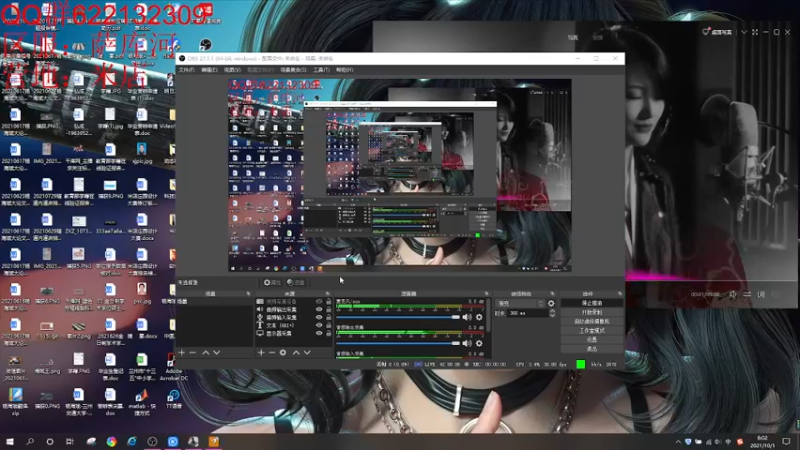Open Internet Explorer from the taskbar
The width and height of the screenshot is (800, 450).
tap(132, 441)
